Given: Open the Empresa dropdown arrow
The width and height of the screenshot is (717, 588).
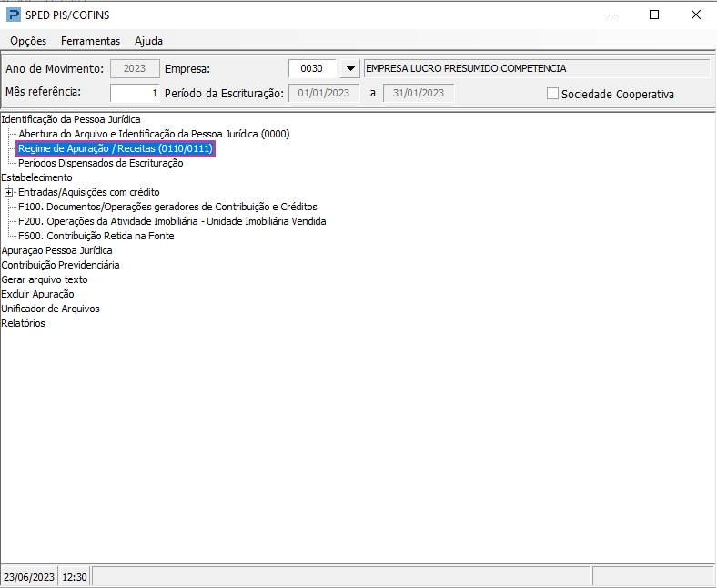Looking at the screenshot, I should point(350,68).
